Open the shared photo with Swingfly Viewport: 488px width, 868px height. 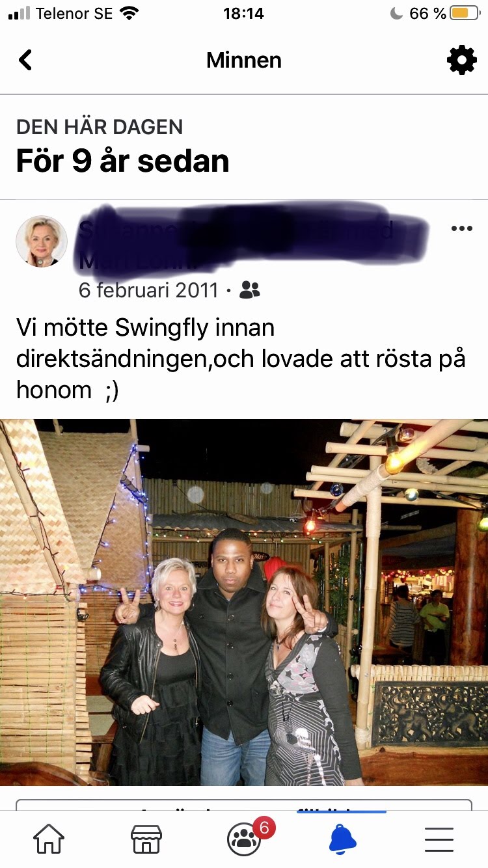[x=244, y=603]
